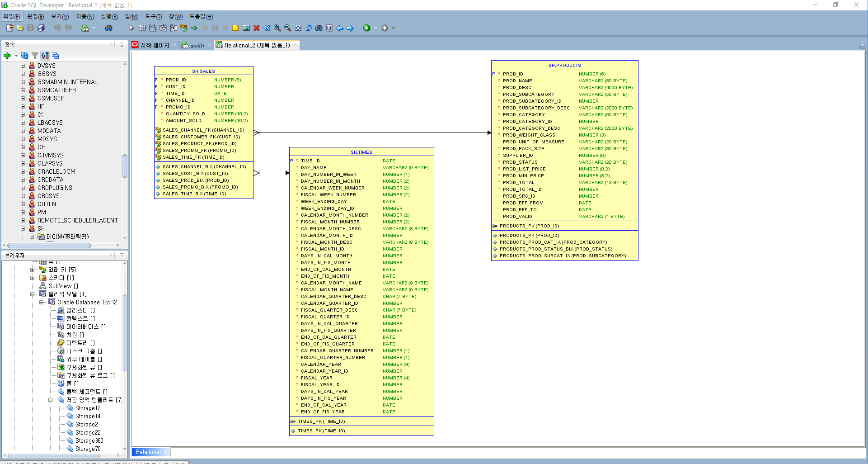
Task: Refresh connections in the connections panel
Action: coord(25,56)
